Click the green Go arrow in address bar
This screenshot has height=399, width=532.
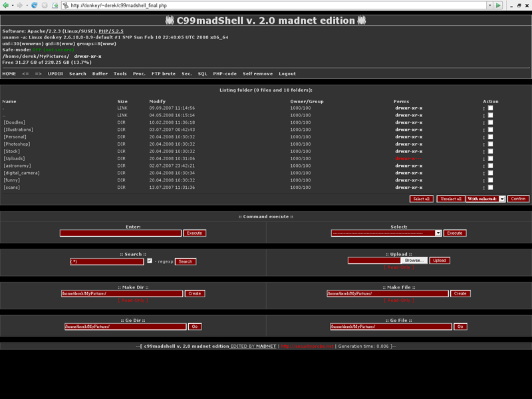(x=498, y=5)
